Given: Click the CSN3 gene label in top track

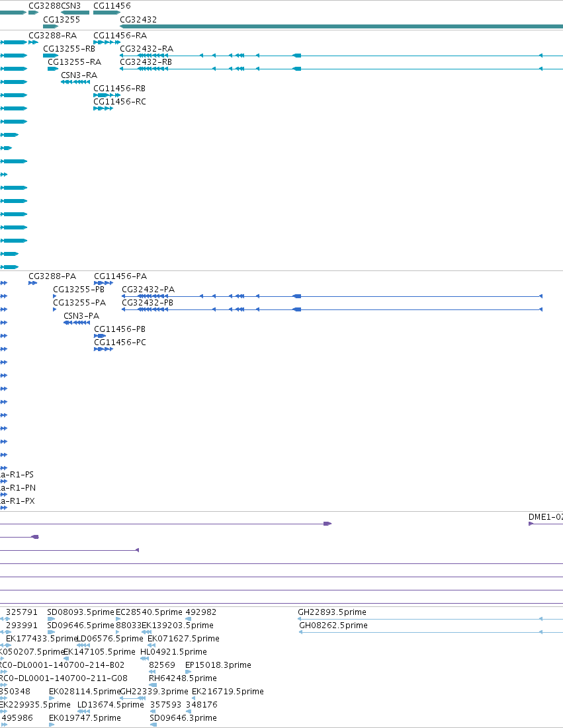Looking at the screenshot, I should 71,6.
